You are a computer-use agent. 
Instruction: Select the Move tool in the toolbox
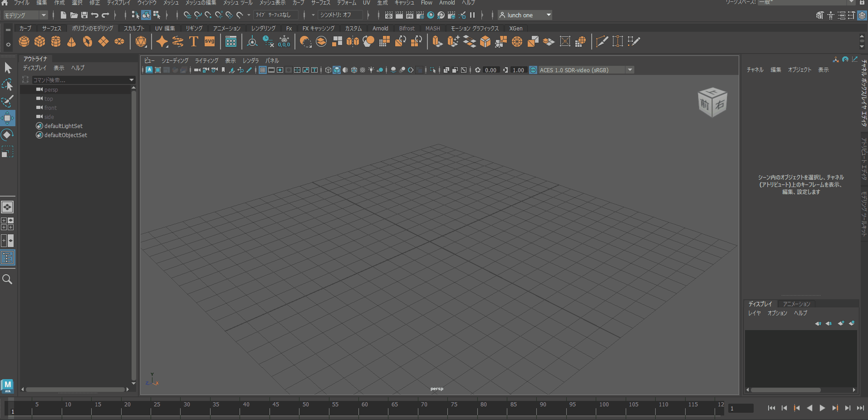click(x=8, y=118)
